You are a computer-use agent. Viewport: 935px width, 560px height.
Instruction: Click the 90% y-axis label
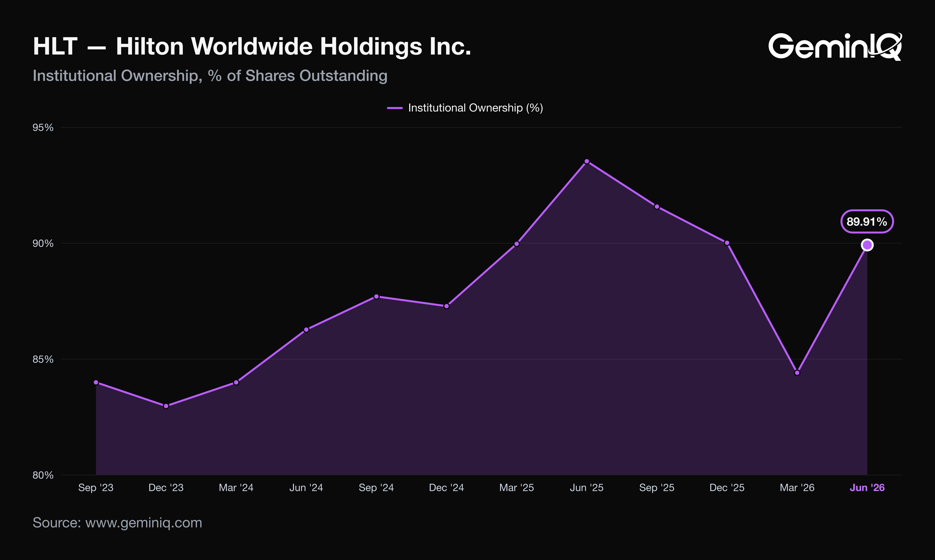(x=43, y=243)
